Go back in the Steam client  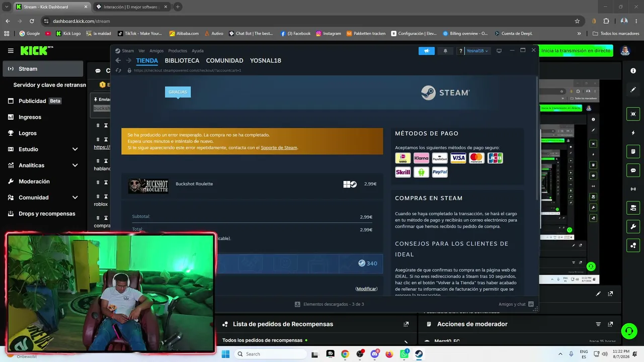[x=118, y=60]
